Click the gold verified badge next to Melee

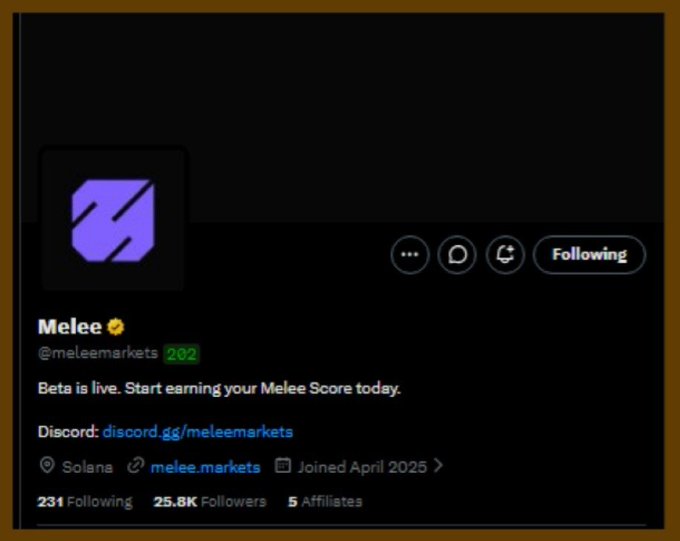click(115, 327)
